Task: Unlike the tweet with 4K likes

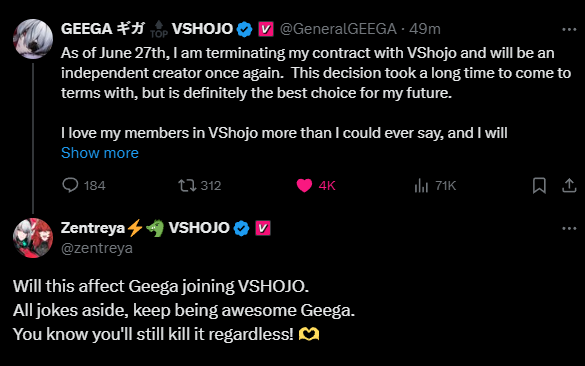Action: 304,185
